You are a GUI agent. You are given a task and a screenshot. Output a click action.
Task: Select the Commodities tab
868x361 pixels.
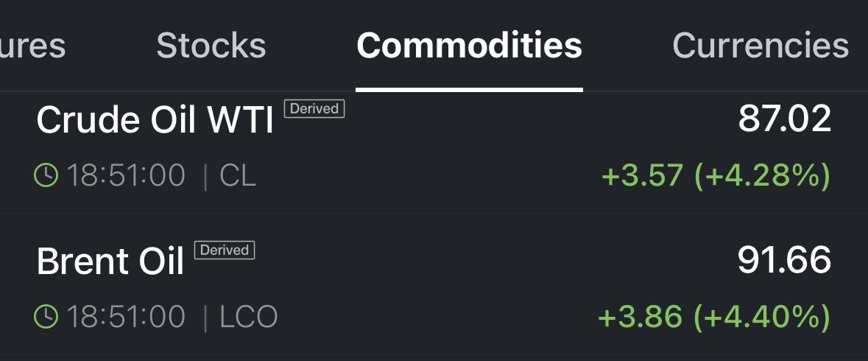coord(469,46)
